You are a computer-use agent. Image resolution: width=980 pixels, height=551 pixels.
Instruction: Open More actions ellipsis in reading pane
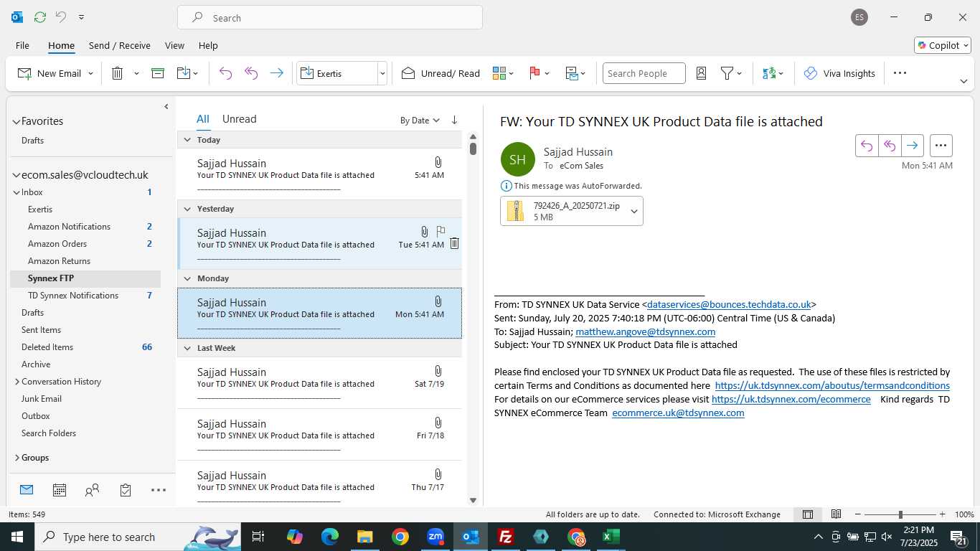click(941, 146)
